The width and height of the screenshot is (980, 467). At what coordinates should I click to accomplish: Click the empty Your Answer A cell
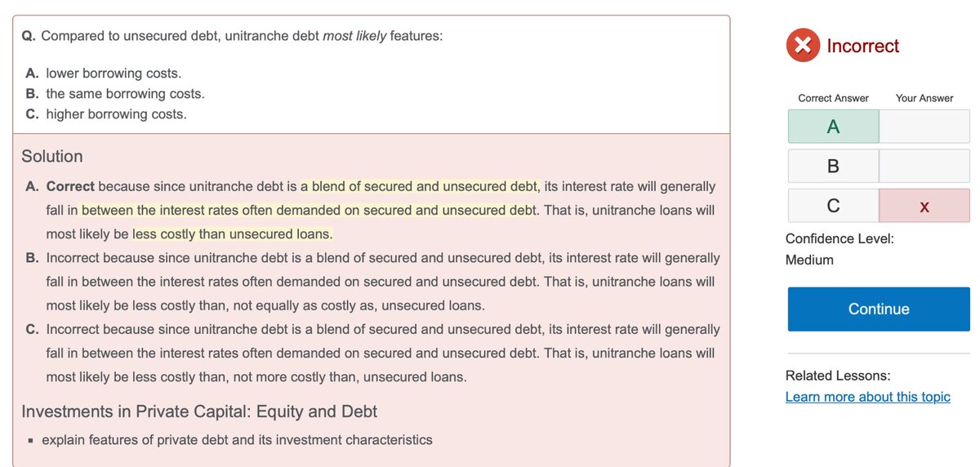tap(924, 127)
